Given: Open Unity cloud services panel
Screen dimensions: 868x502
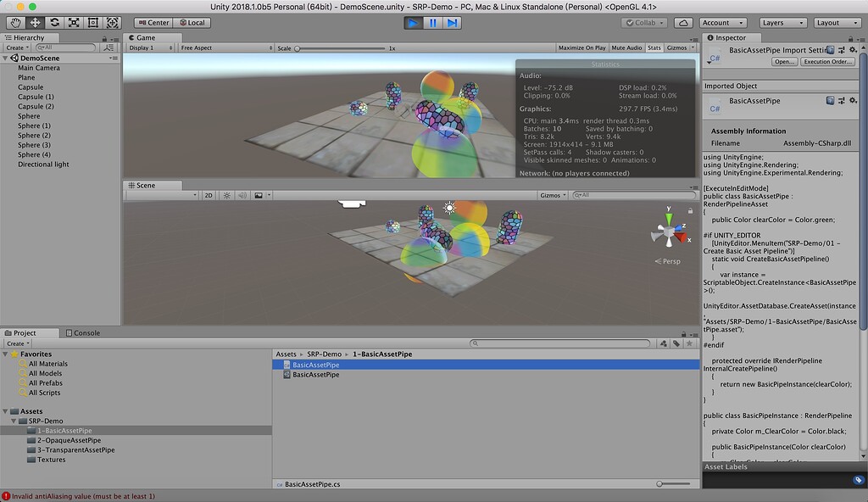Looking at the screenshot, I should point(683,23).
